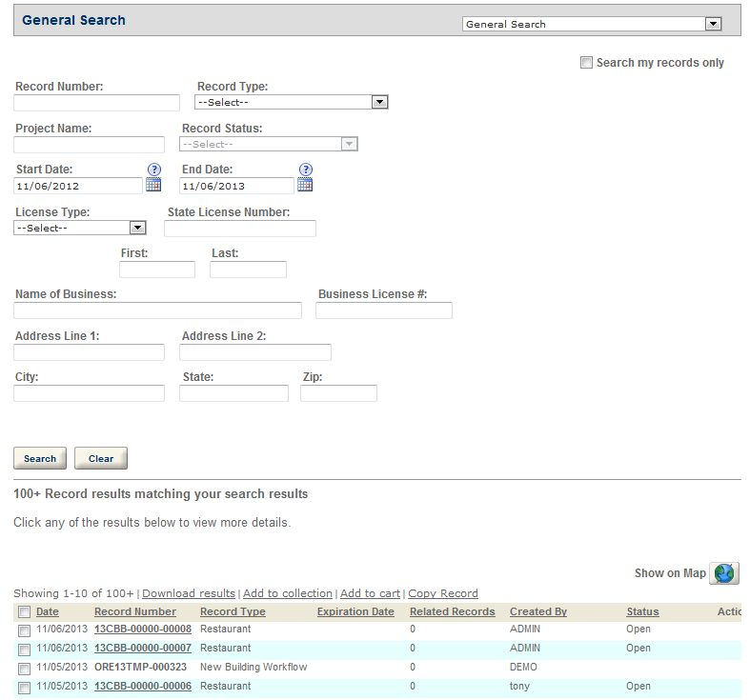Expand the Record Type dropdown

(x=379, y=102)
